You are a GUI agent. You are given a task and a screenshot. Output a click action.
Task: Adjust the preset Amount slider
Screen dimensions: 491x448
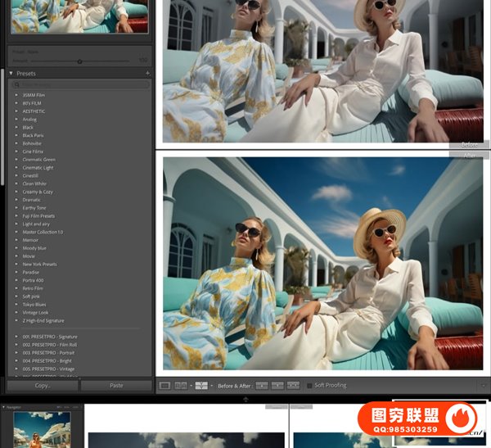[x=79, y=61]
